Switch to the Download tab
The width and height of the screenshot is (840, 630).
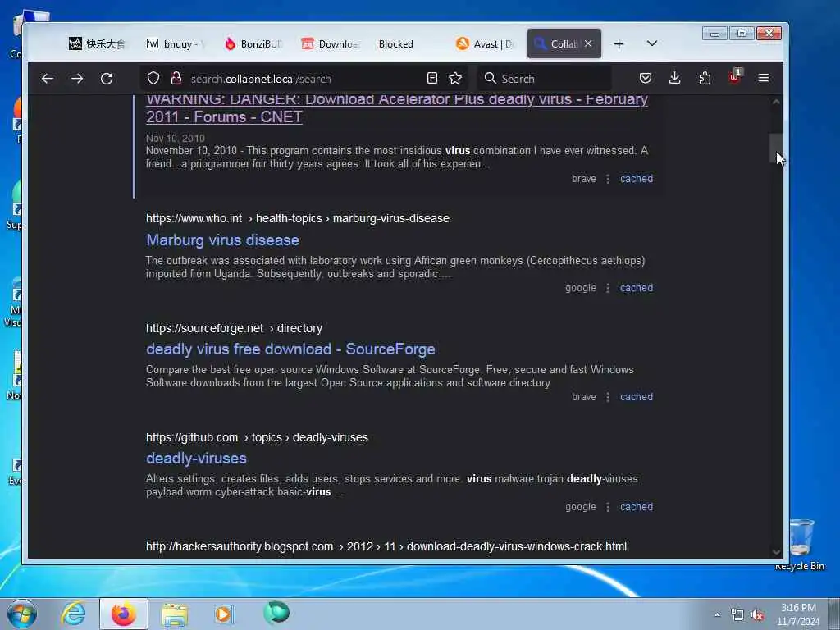tap(331, 44)
